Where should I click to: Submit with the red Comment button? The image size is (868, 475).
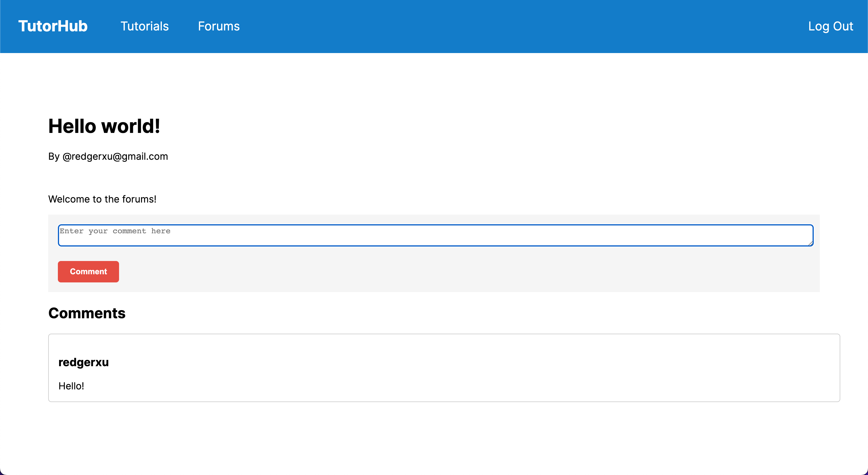[88, 272]
